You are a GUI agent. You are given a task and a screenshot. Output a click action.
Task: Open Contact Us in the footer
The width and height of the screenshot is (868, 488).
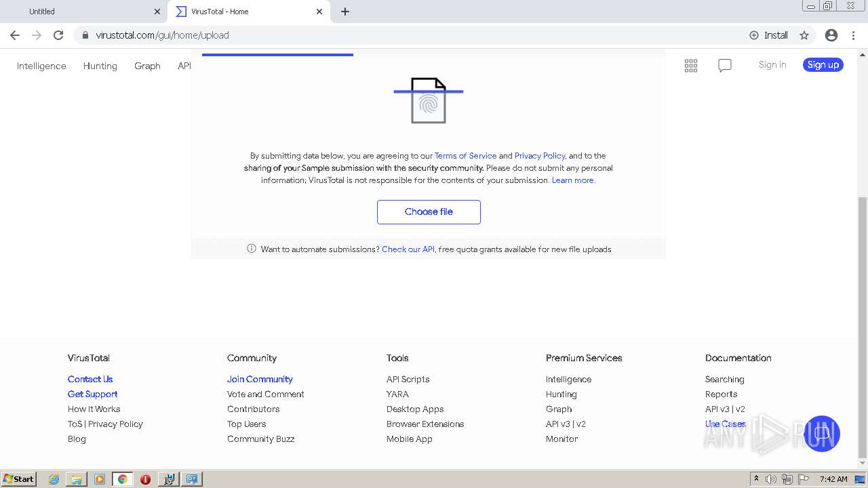(x=90, y=380)
